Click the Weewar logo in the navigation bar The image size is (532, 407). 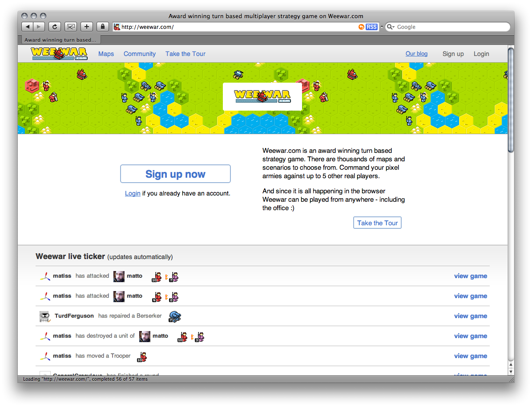59,54
